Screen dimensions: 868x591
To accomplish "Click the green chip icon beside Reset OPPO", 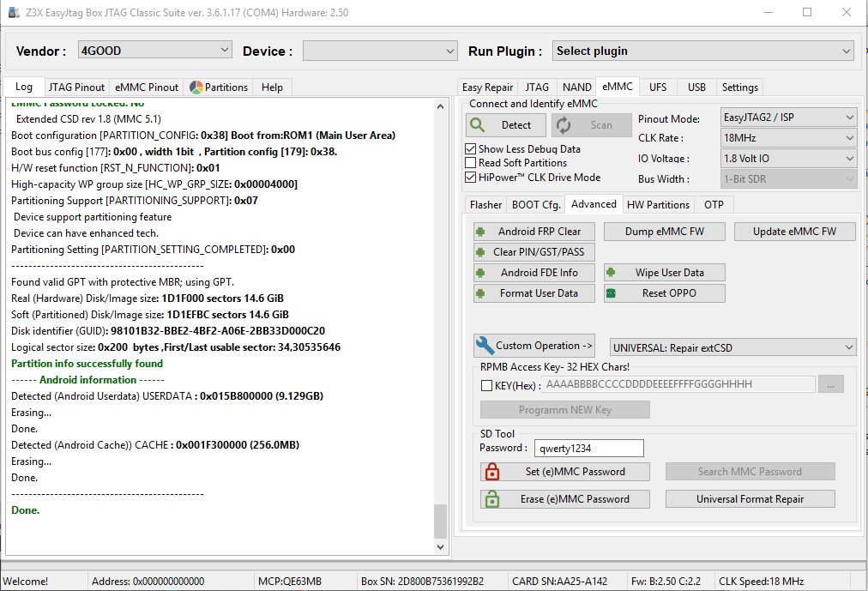I will 611,293.
